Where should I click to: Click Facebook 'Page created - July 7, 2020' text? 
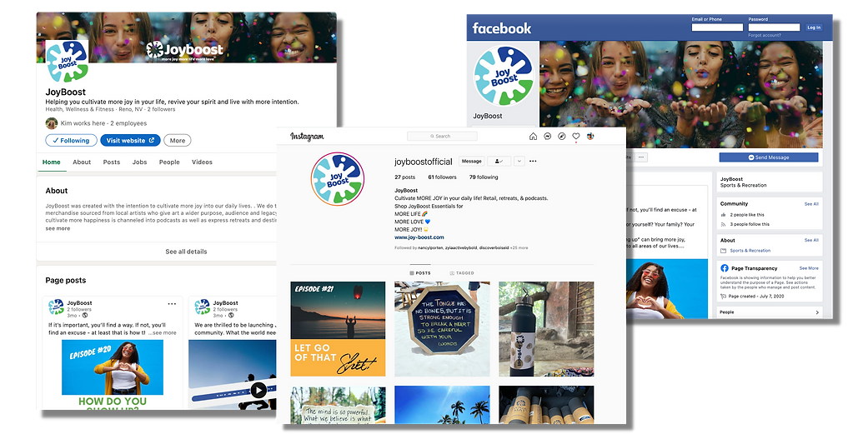(757, 297)
